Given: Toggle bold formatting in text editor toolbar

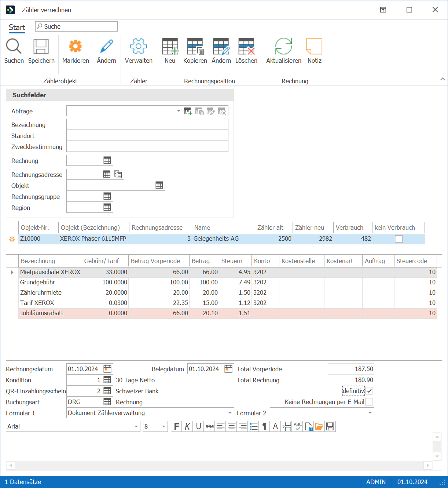Looking at the screenshot, I should click(x=177, y=426).
